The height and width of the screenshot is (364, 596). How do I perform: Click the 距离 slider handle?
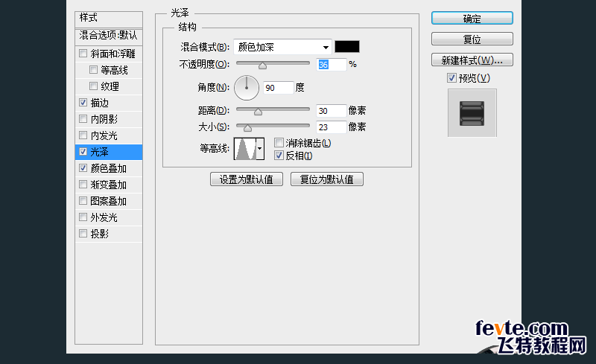(x=258, y=112)
